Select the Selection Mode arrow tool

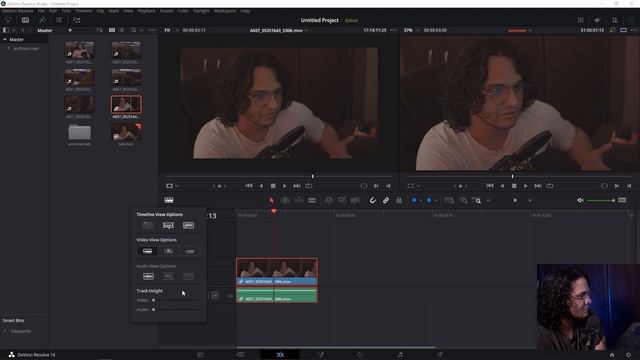271,200
